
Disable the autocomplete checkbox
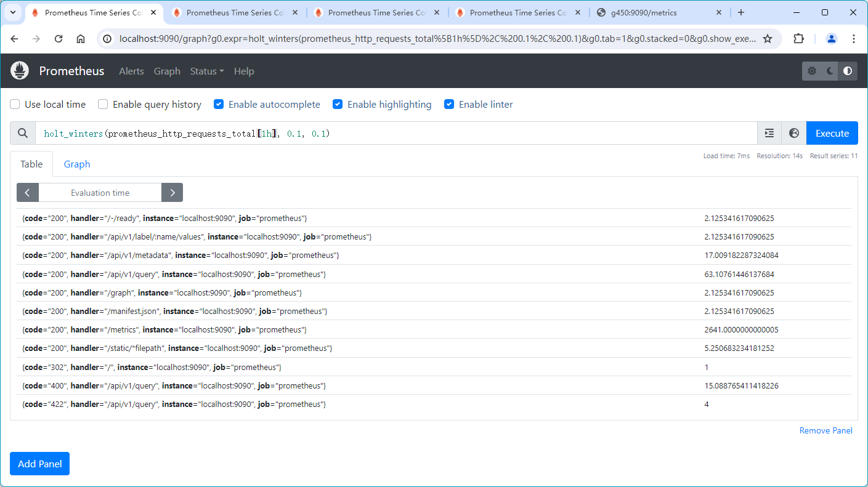pyautogui.click(x=219, y=105)
